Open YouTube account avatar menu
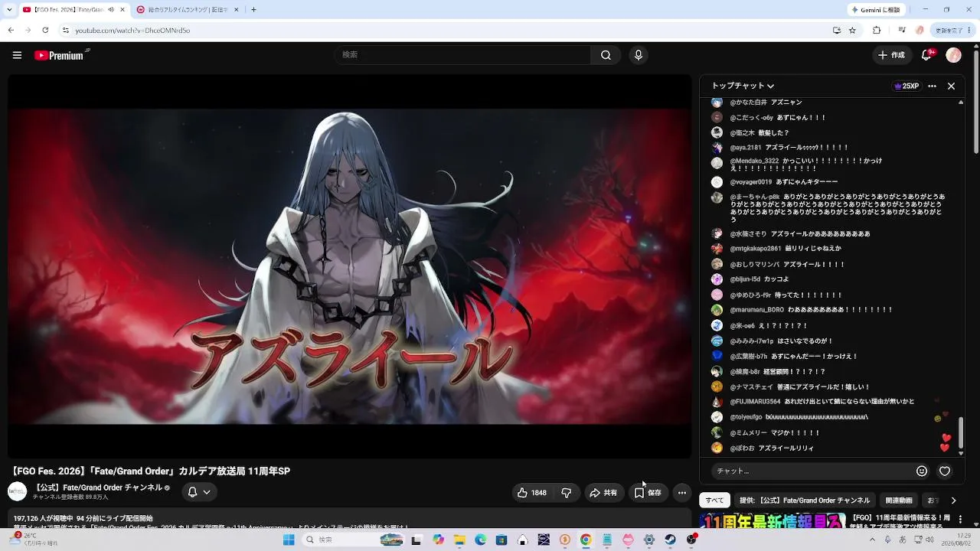 tap(953, 55)
